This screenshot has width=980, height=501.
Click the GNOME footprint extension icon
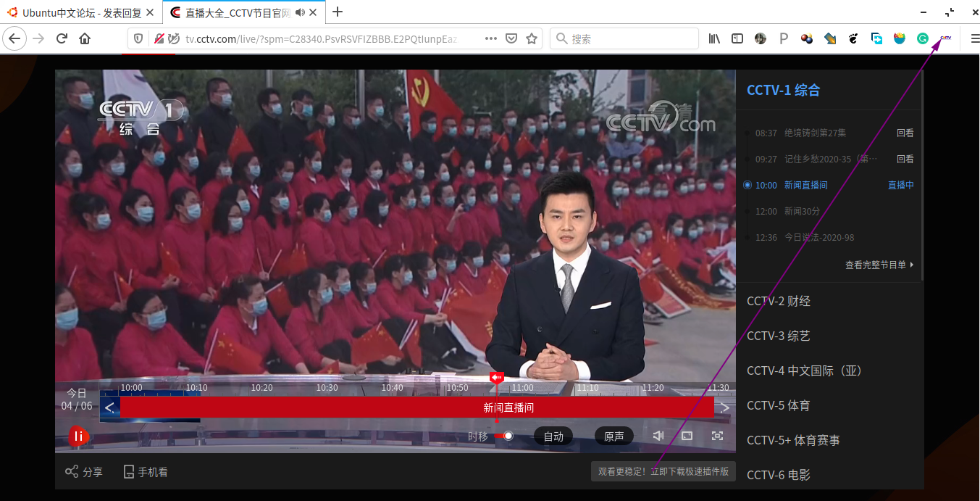(x=853, y=38)
